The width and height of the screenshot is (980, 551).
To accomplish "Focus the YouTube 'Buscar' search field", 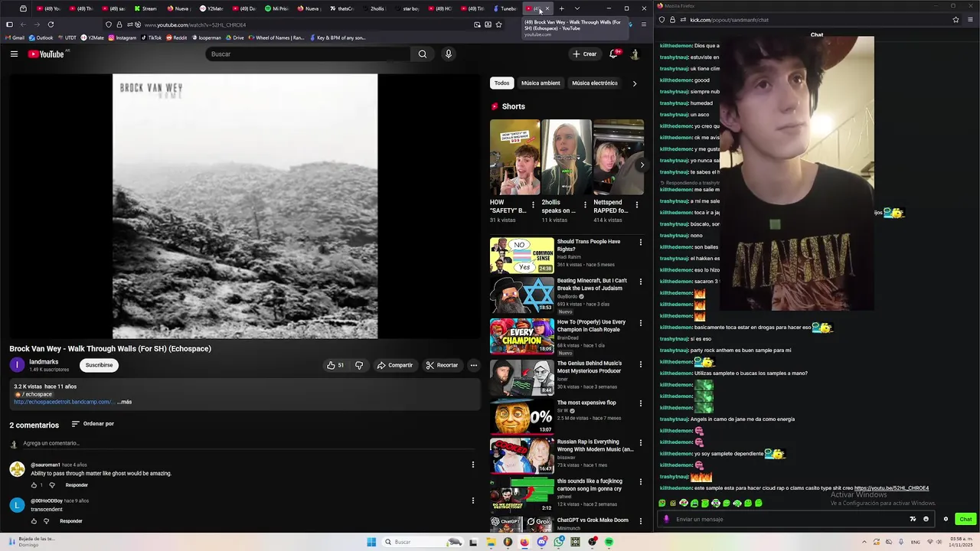I will [308, 54].
